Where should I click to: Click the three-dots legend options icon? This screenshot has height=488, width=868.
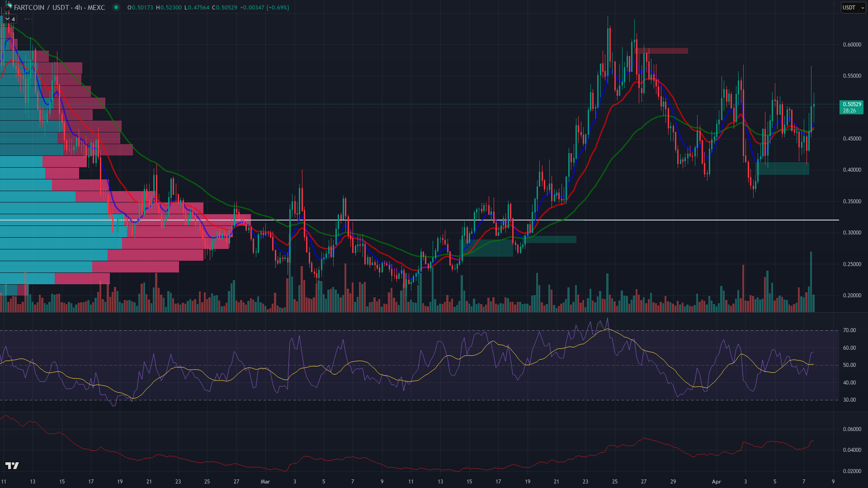tap(28, 19)
